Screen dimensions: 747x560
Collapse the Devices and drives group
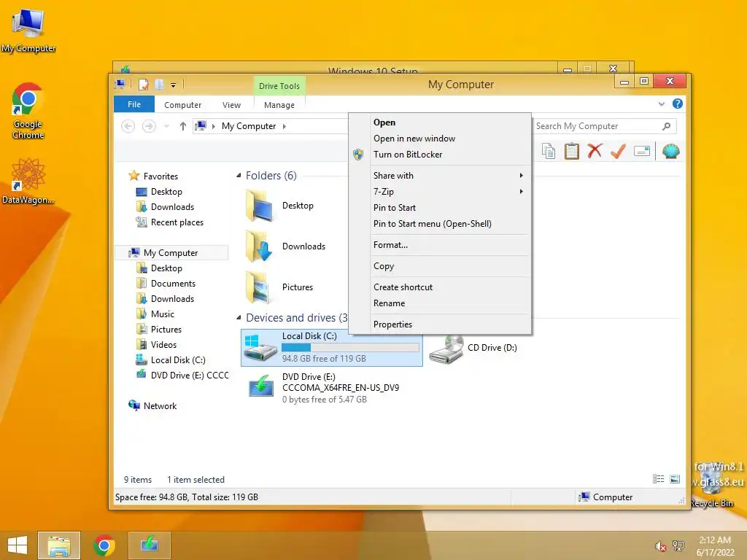point(239,318)
